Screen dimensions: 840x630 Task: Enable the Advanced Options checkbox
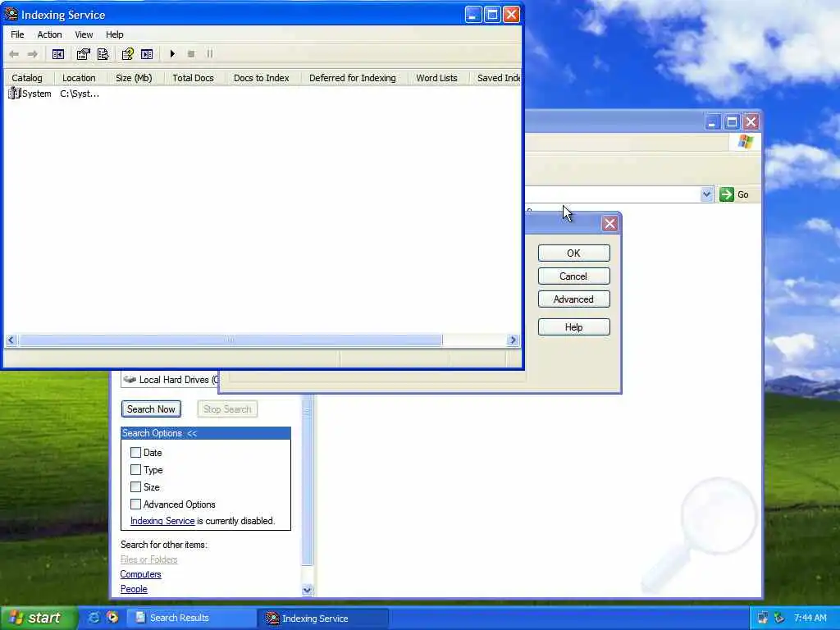pyautogui.click(x=135, y=504)
